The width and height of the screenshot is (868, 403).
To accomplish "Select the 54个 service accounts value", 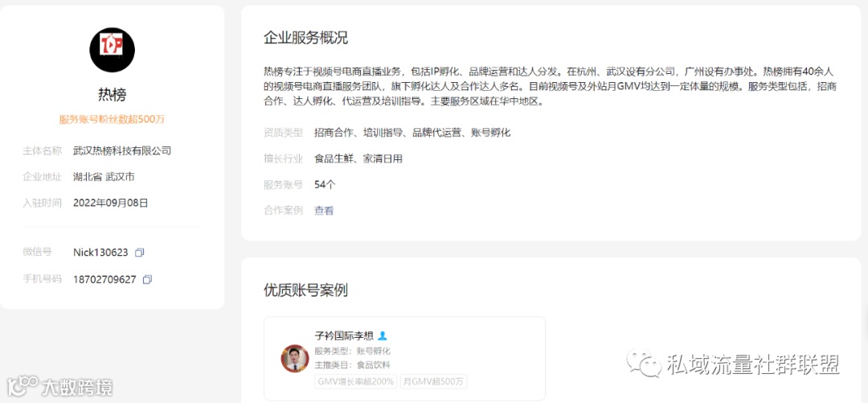I will pyautogui.click(x=325, y=184).
